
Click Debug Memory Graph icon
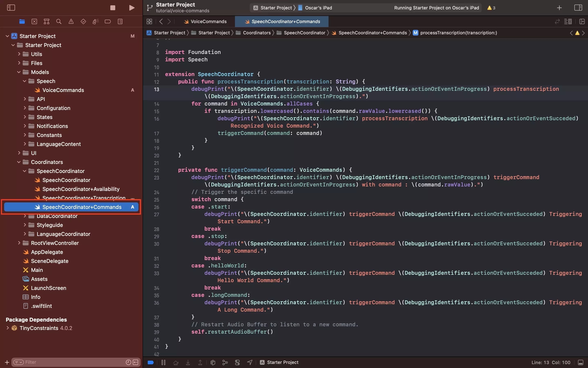coord(225,362)
